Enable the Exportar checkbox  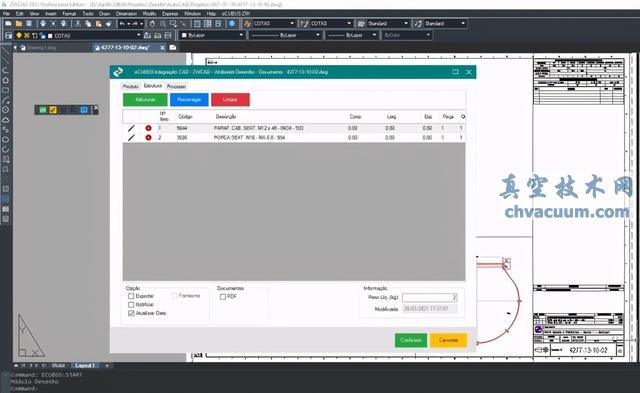131,296
